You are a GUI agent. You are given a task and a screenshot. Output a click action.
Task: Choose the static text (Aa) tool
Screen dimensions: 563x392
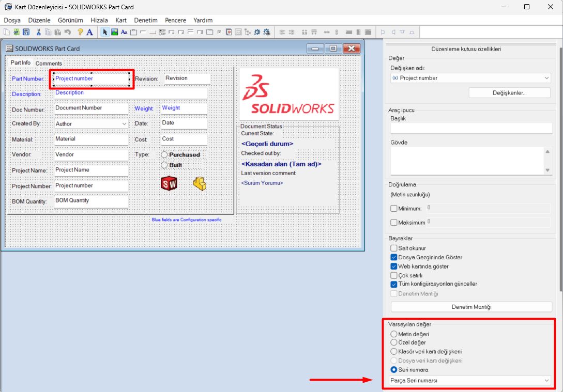[x=124, y=32]
